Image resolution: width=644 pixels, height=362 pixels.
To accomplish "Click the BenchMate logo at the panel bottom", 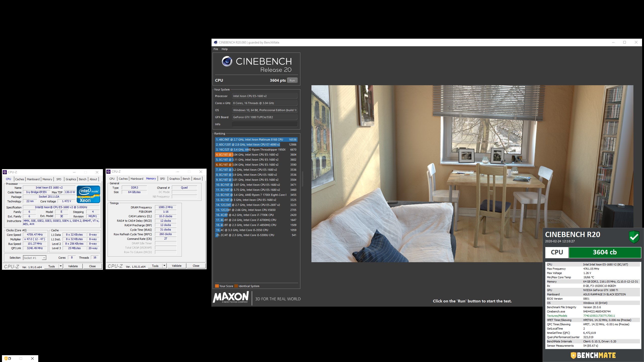I will tap(593, 355).
